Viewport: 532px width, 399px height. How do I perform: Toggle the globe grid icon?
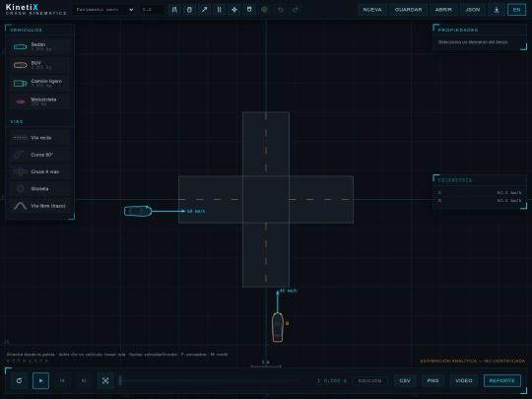(264, 10)
